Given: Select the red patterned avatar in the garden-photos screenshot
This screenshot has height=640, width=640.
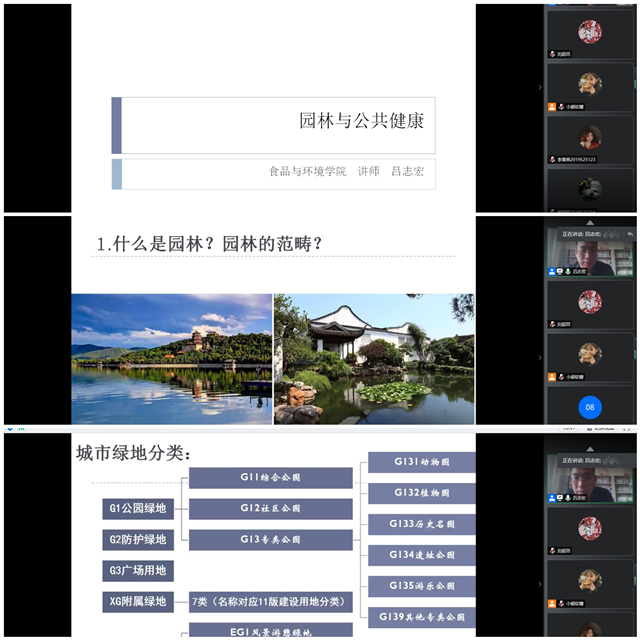Looking at the screenshot, I should pos(590,302).
